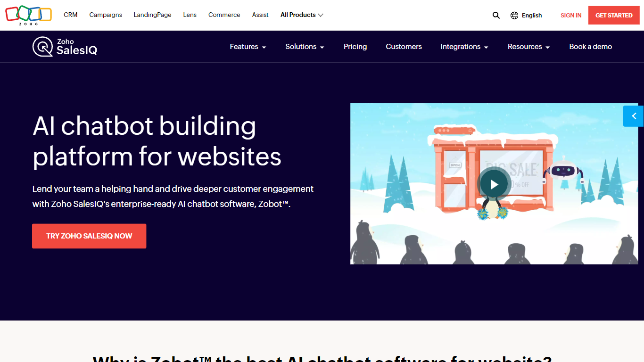Open the Campaigns product link
Screen dimensions: 644x362
point(106,15)
